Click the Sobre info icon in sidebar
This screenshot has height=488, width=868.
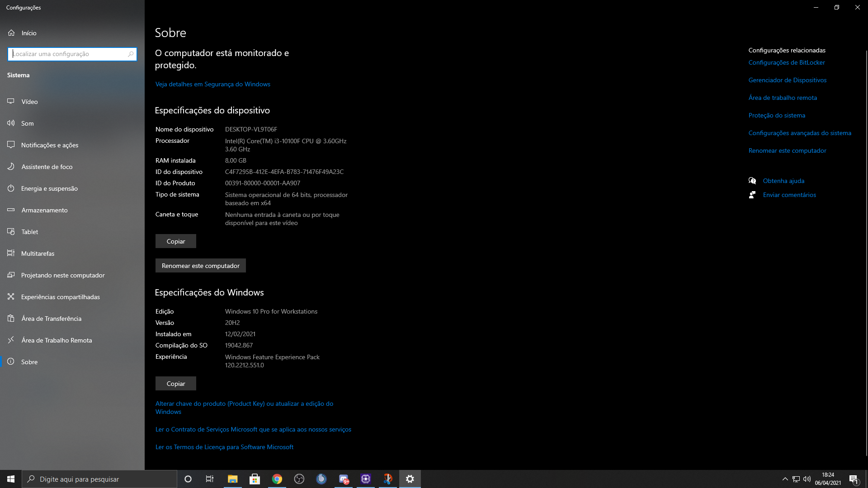click(11, 362)
